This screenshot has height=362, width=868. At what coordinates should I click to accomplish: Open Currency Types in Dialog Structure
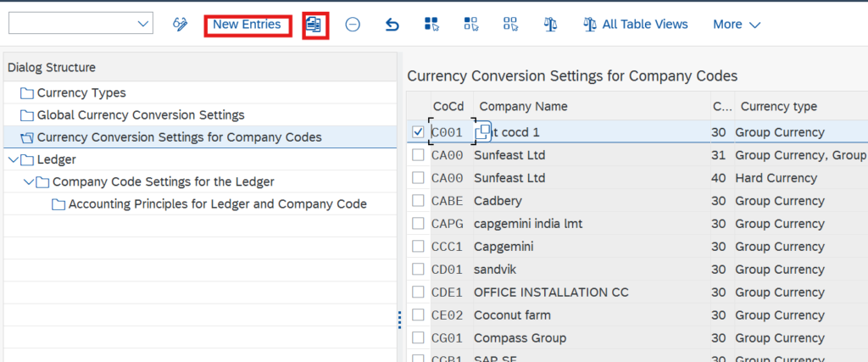(81, 92)
